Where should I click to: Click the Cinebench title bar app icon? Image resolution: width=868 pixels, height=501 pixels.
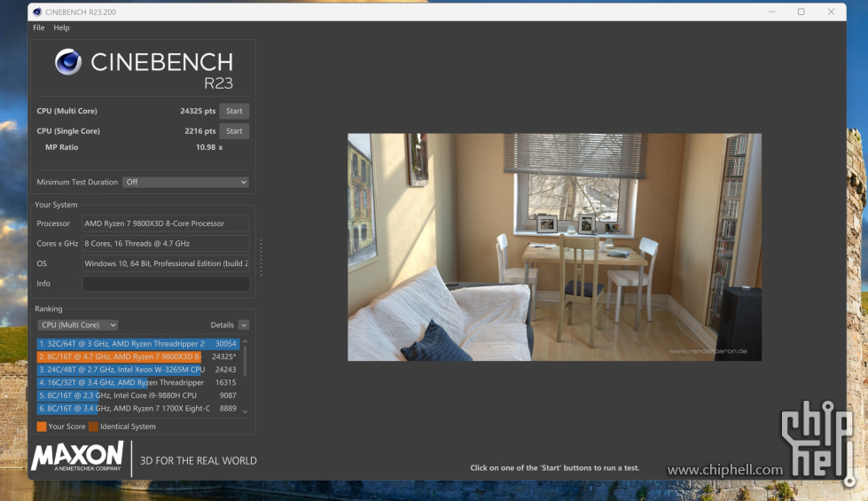[37, 12]
